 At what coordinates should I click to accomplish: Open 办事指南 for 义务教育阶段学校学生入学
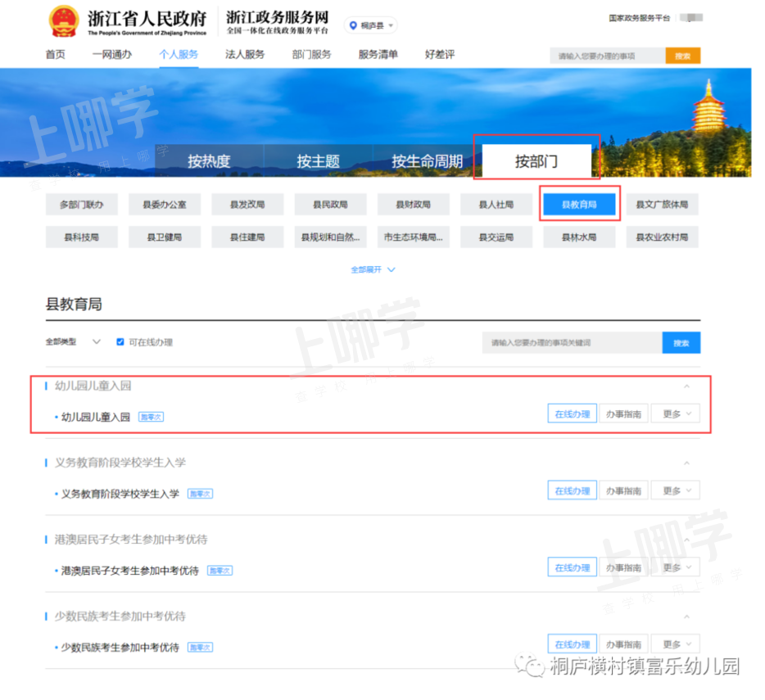point(623,491)
